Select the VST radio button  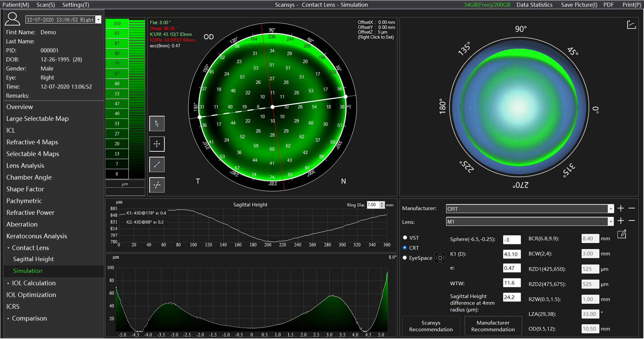[405, 238]
